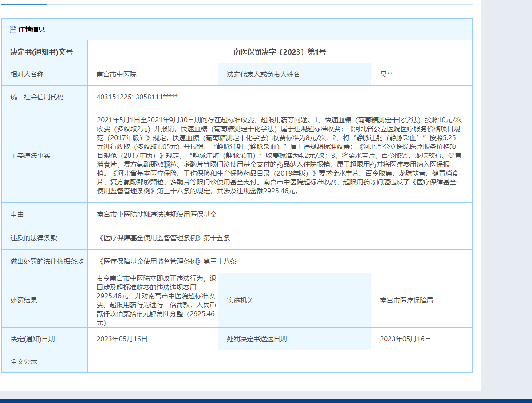Screen dimensions: 532x403
Task: Select the decision date 2023年05月16日 under 决定(通知)日期
Action: coord(122,339)
